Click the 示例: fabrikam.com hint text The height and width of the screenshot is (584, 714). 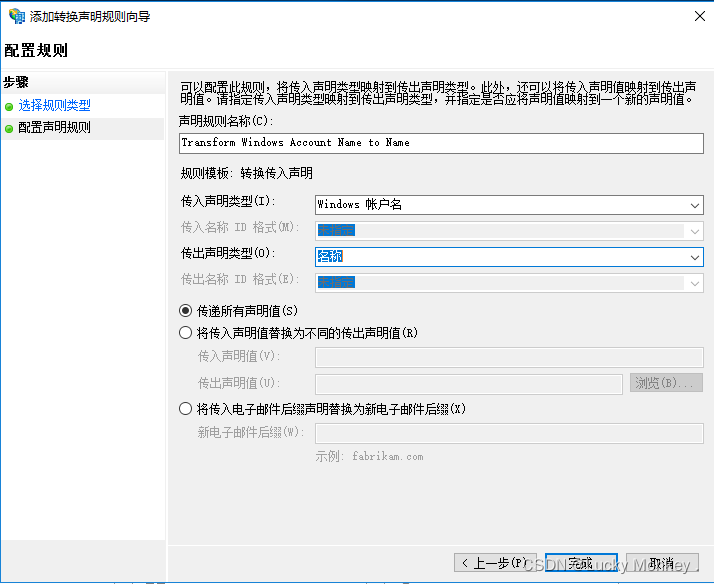tap(369, 457)
